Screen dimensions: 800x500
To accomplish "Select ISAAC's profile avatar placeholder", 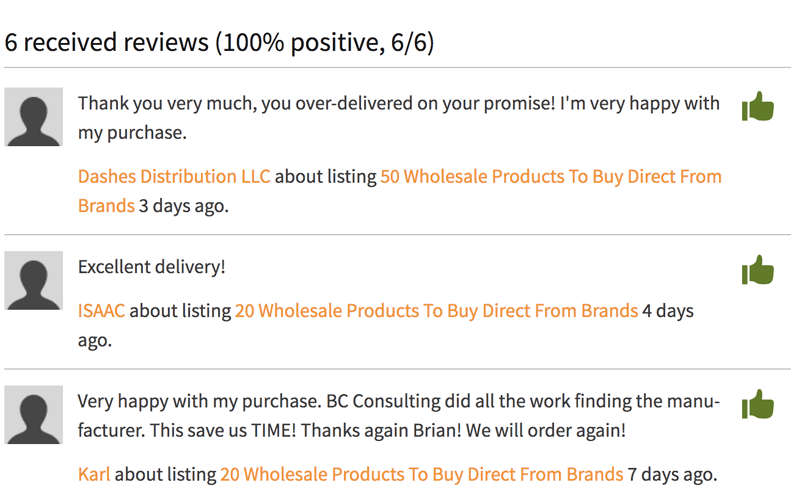I will tap(34, 281).
